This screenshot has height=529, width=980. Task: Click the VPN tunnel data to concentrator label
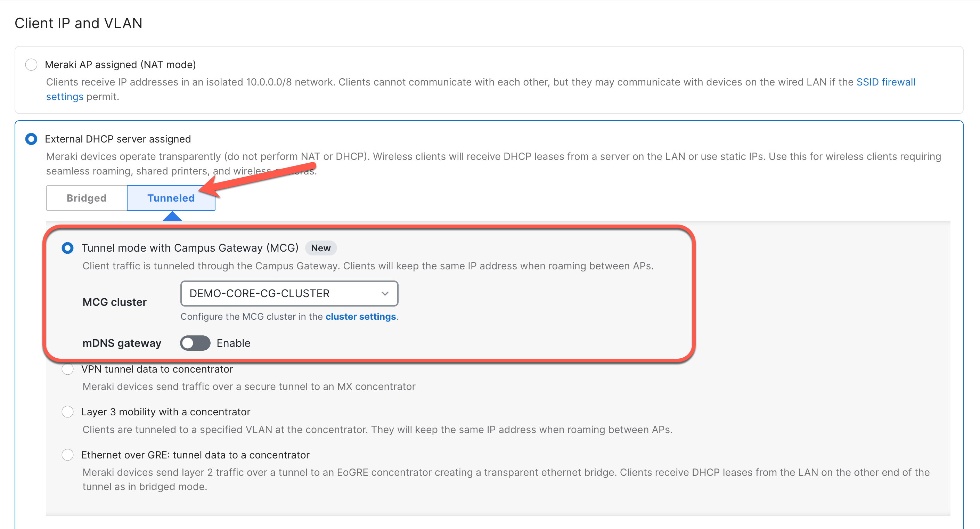coord(157,369)
